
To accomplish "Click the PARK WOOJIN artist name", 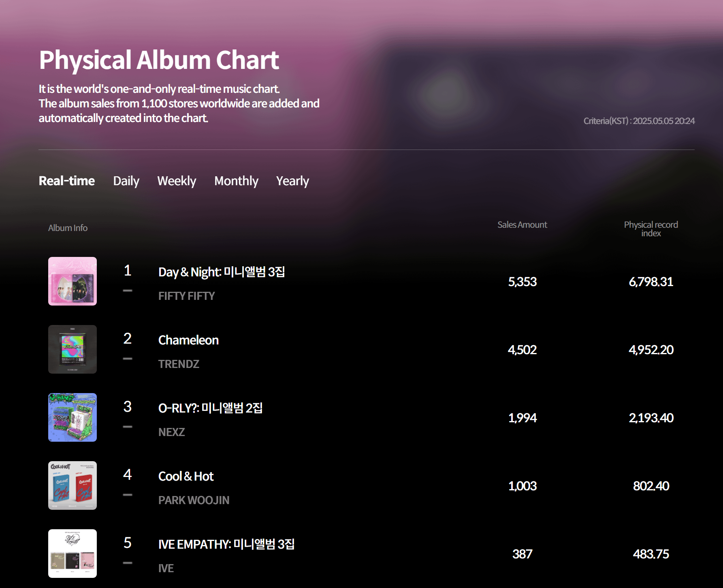I will tap(193, 500).
